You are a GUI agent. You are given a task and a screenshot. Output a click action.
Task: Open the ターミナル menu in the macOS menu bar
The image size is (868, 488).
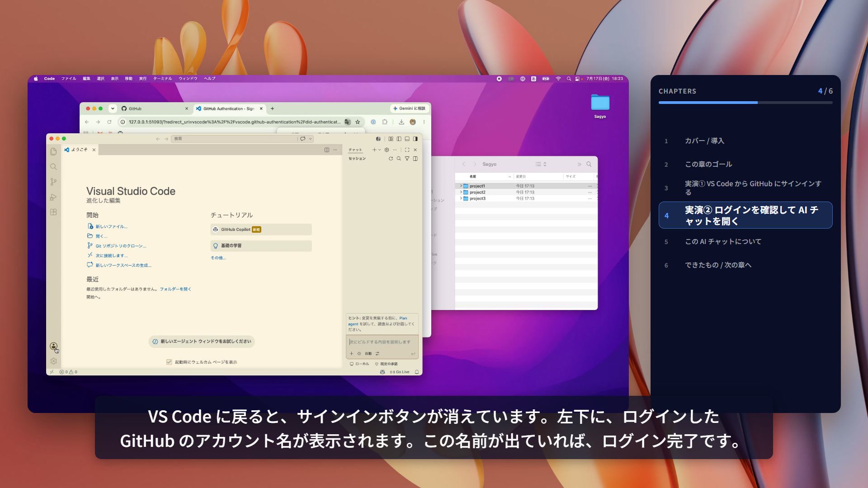pos(162,79)
